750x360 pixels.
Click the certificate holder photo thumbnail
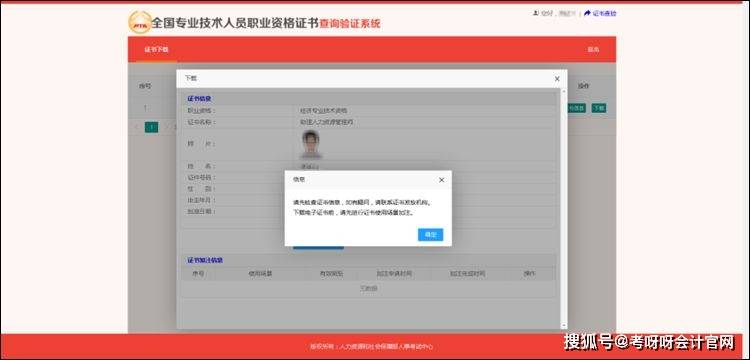[x=311, y=144]
